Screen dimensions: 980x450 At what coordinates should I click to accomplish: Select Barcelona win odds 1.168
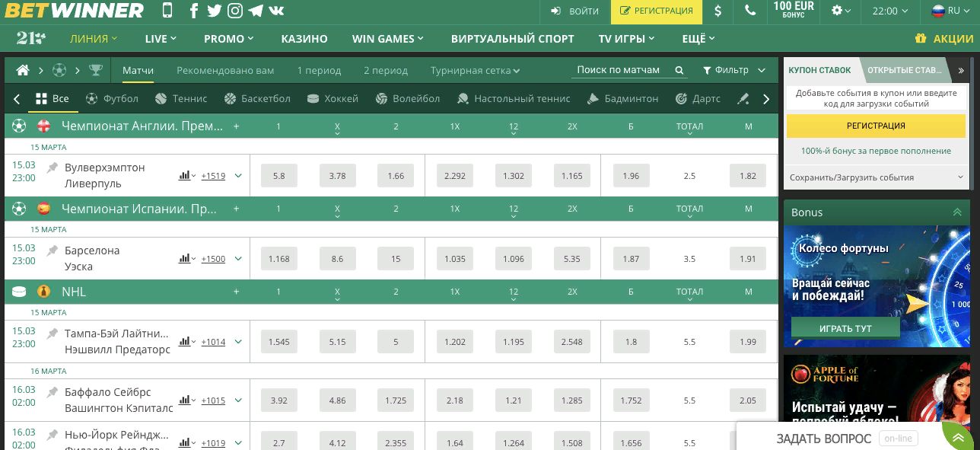click(x=278, y=259)
